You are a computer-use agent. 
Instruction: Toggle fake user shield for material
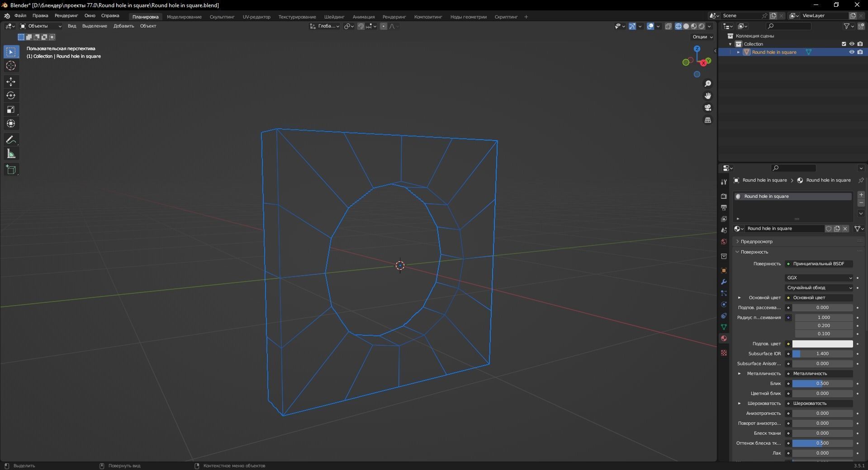(x=829, y=229)
